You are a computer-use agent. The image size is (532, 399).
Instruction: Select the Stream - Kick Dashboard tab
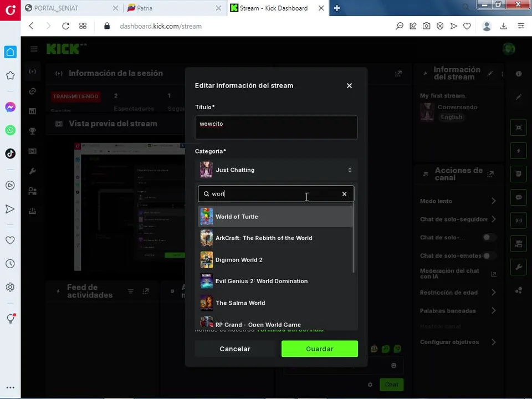[277, 8]
